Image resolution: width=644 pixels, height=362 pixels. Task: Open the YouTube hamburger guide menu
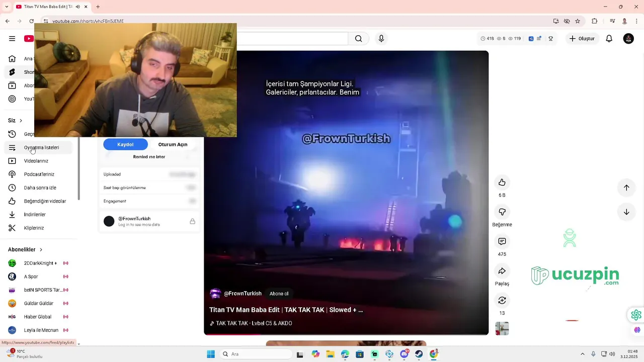[12, 39]
